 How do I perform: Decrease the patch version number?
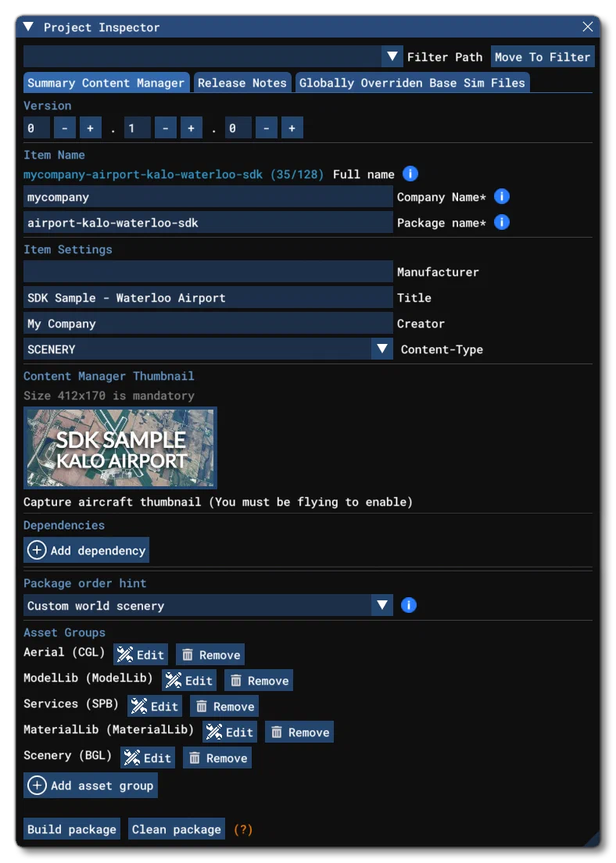pyautogui.click(x=267, y=127)
